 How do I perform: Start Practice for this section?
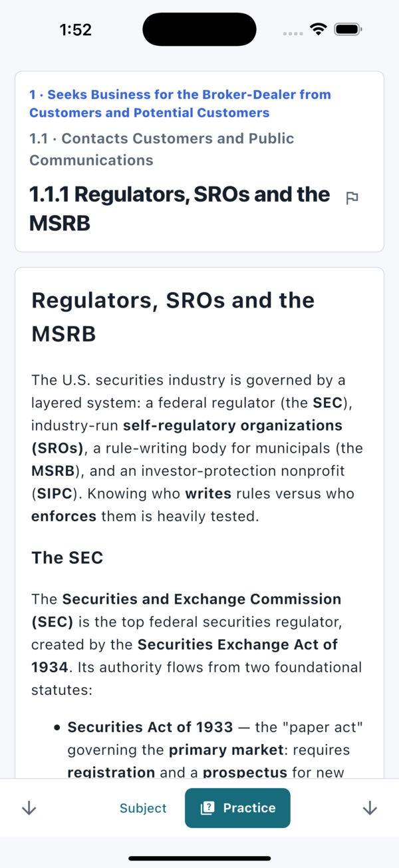(x=237, y=808)
